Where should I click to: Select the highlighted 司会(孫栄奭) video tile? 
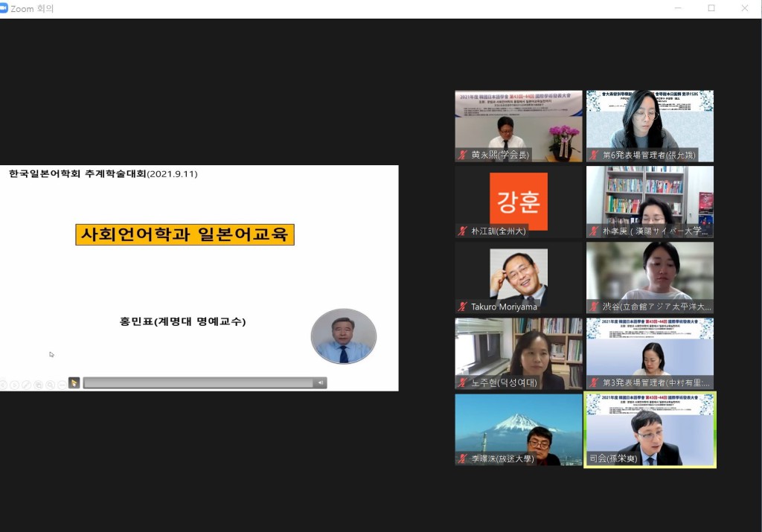click(650, 429)
